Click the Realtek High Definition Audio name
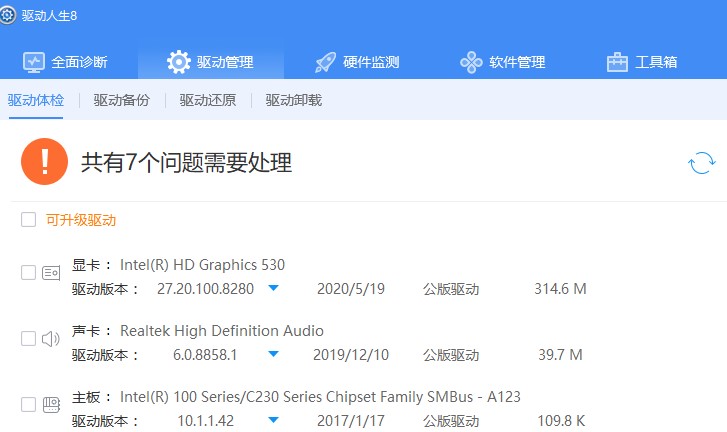Screen dimensions: 727x432 (x=222, y=331)
